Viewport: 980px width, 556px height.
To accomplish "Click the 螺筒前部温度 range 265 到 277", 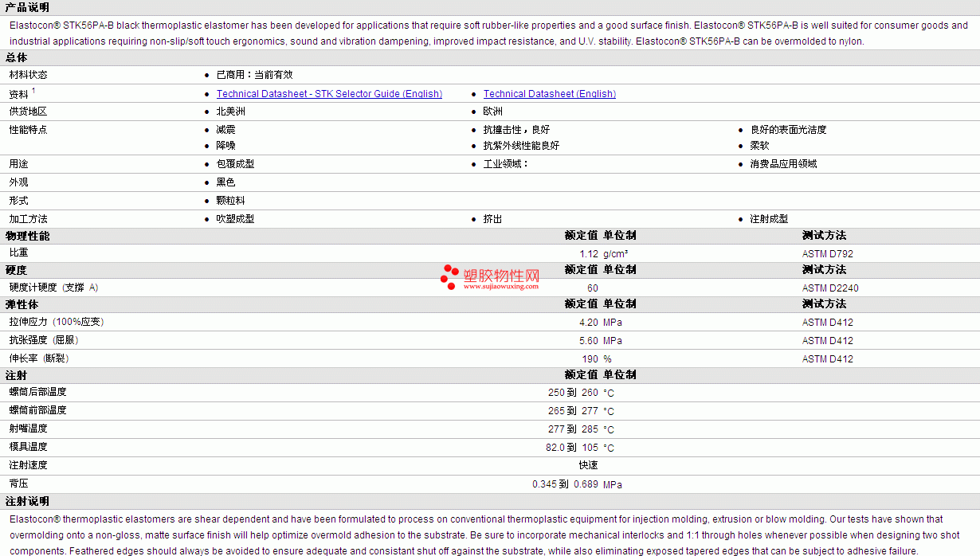I will pos(573,411).
